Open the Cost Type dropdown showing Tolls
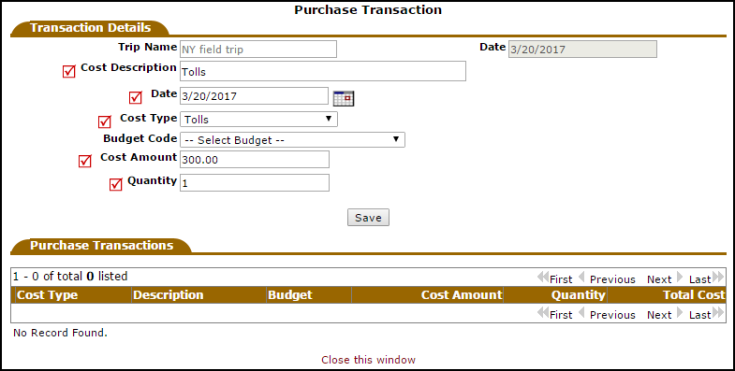735x371 pixels. pos(259,119)
